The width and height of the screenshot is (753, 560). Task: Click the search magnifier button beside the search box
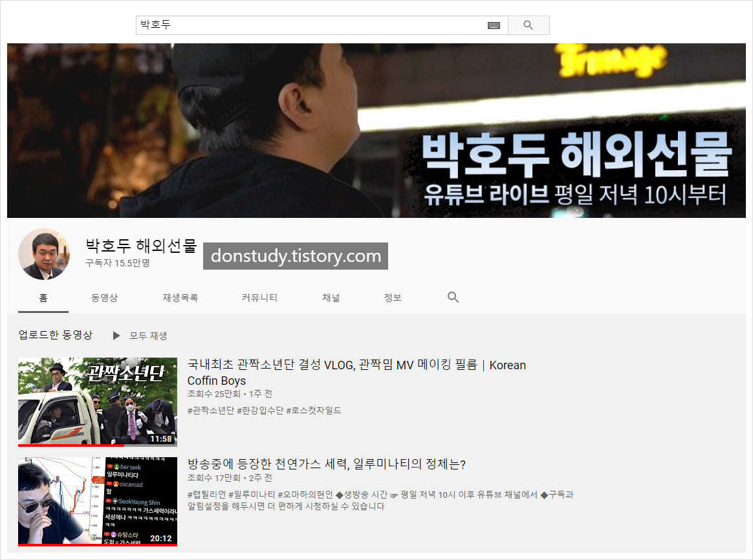click(x=529, y=25)
